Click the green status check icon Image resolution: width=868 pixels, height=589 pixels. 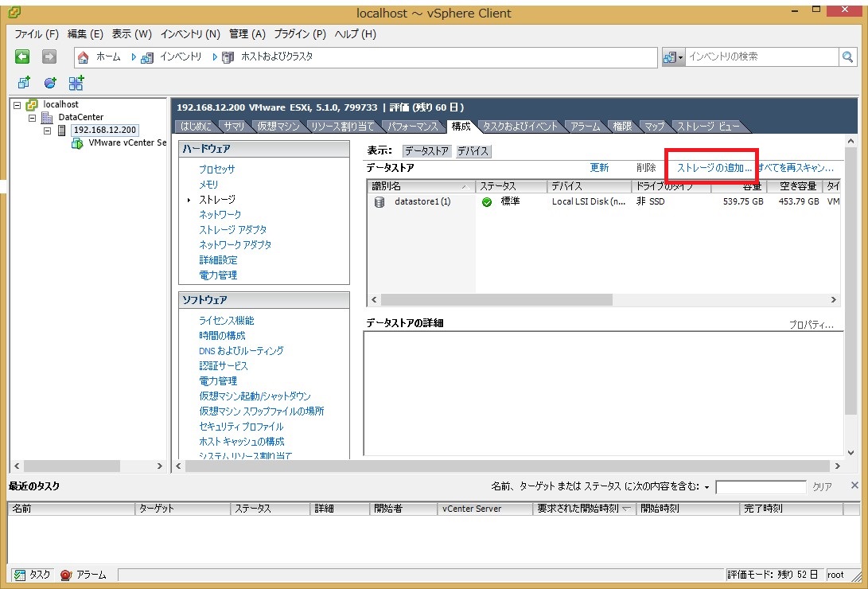[x=487, y=202]
